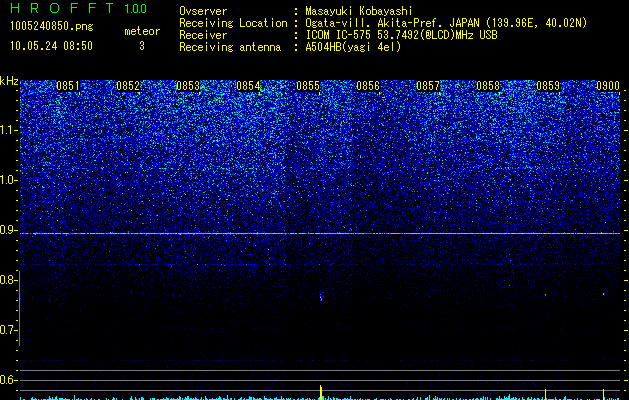Image resolution: width=629 pixels, height=400 pixels.
Task: Click the meteor echo dot near 0900
Action: point(604,294)
